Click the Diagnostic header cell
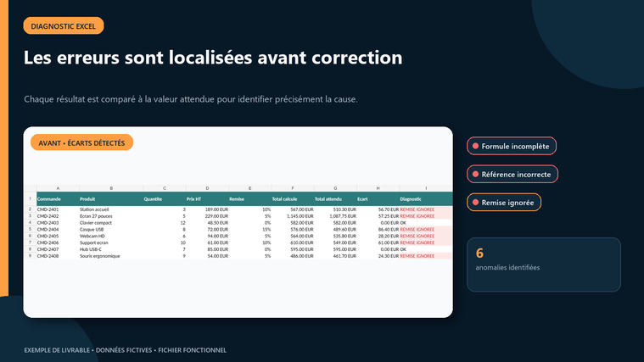This screenshot has width=644, height=362. 426,199
